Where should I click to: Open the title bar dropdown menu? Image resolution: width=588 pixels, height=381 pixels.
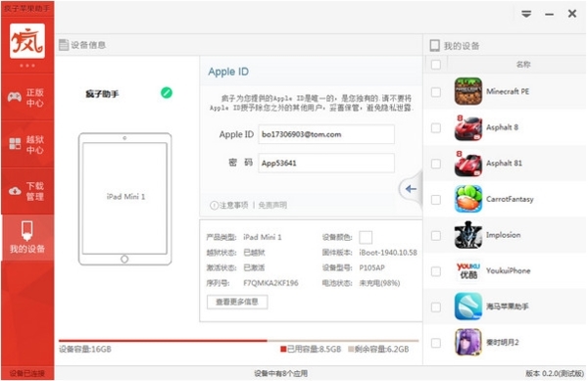click(x=526, y=15)
